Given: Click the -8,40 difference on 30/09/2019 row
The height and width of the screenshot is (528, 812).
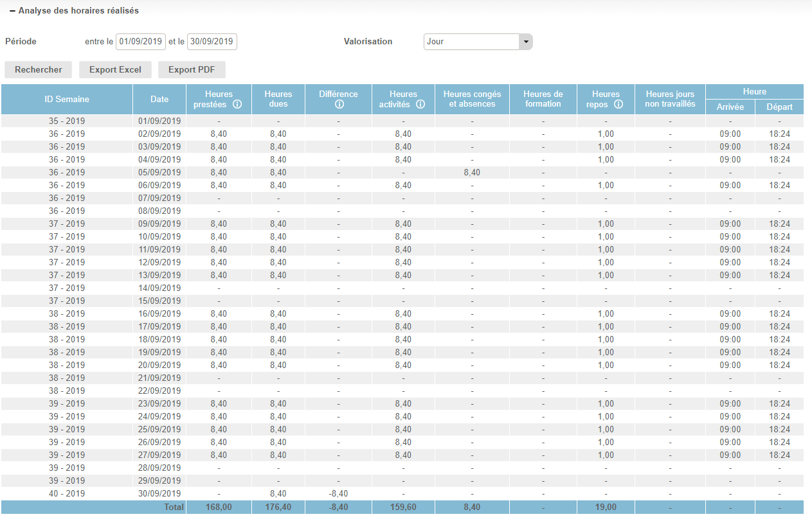Looking at the screenshot, I should click(338, 493).
